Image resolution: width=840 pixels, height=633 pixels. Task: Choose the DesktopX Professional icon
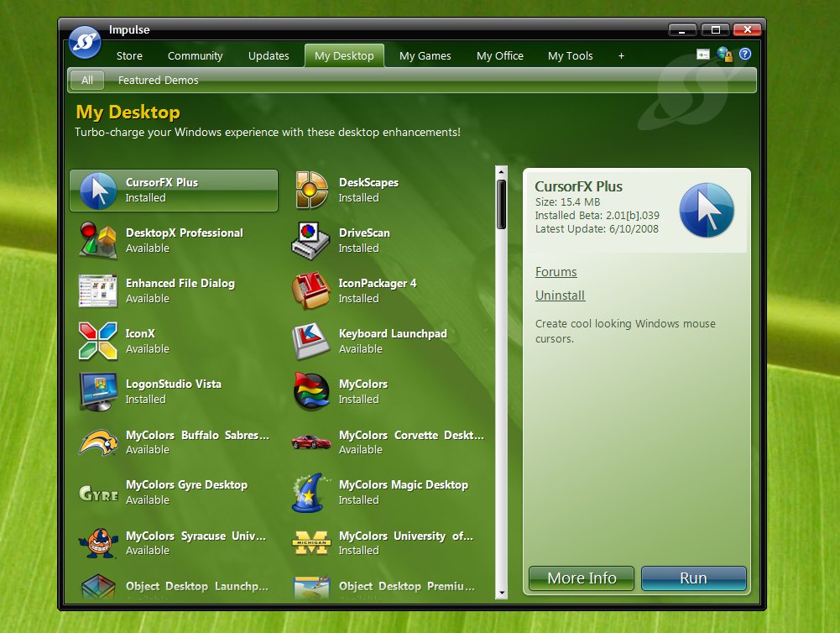coord(98,240)
